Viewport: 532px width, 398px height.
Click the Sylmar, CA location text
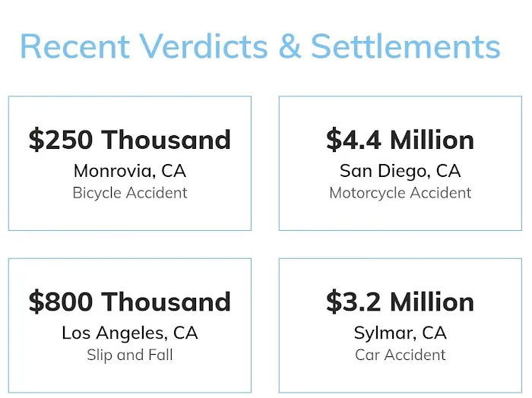click(x=401, y=333)
